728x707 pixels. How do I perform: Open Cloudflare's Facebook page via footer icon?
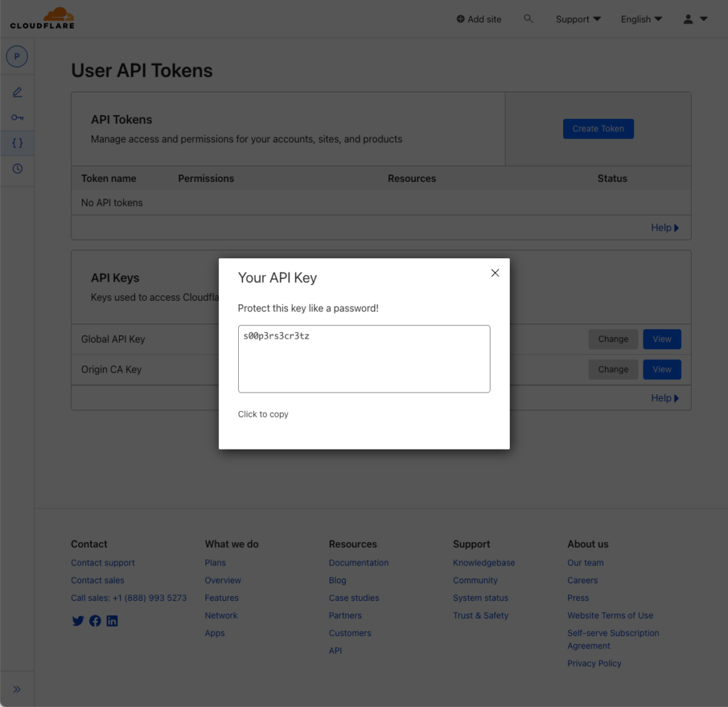coord(95,620)
